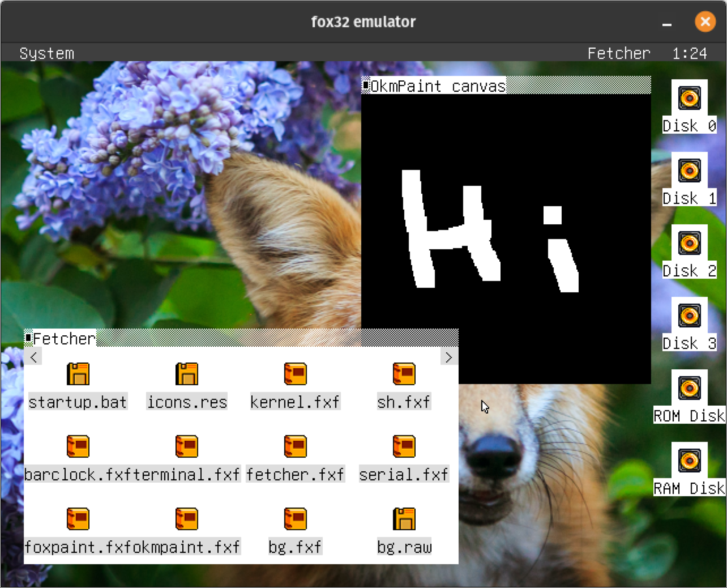Select the Disk 0 label text
This screenshot has height=588, width=727.
(x=690, y=125)
